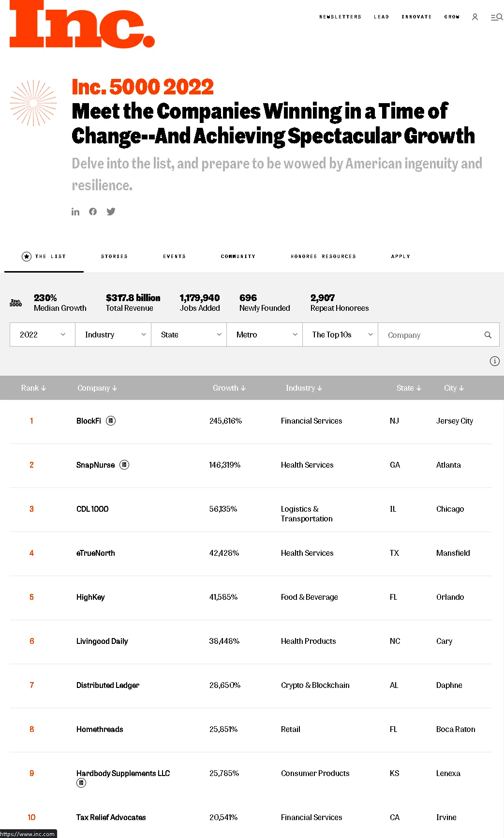Image resolution: width=504 pixels, height=838 pixels.
Task: Open the Livingood Daily company profile
Action: pos(102,641)
